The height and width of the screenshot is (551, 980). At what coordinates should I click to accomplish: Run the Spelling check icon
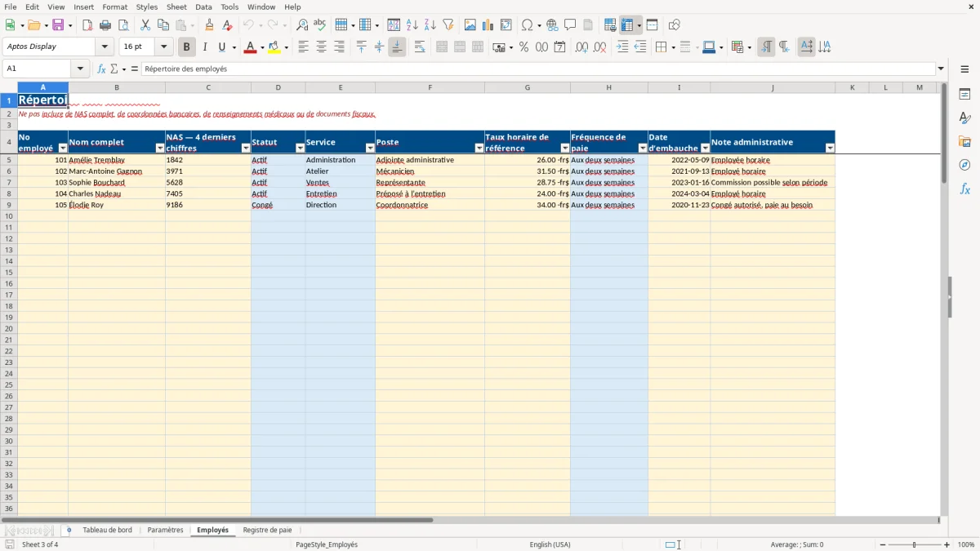click(x=320, y=25)
